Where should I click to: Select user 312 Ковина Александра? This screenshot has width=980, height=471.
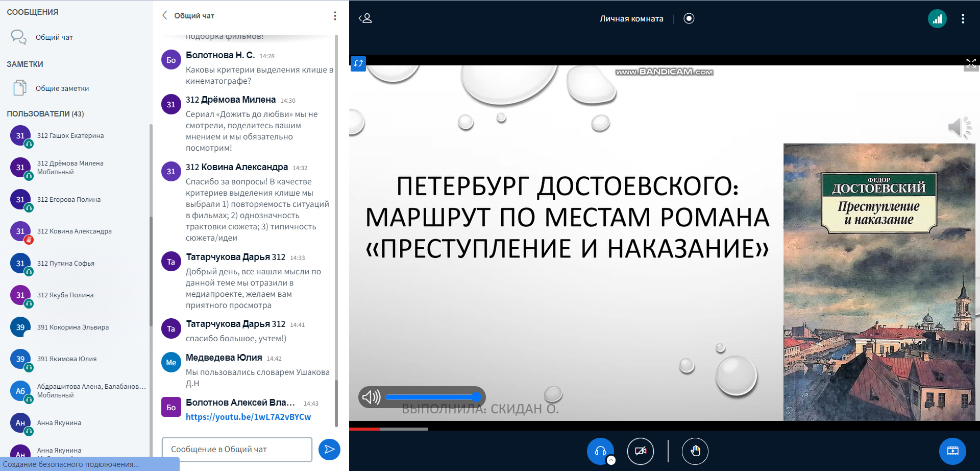coord(77,231)
